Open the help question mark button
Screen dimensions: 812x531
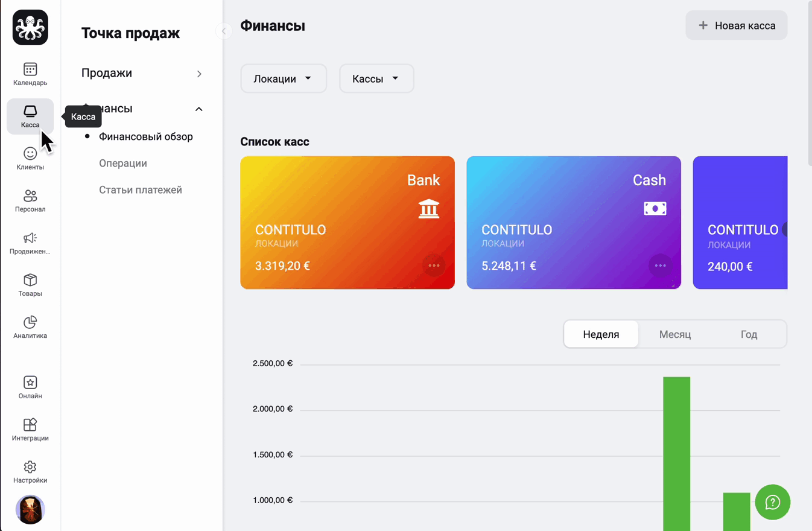pos(773,502)
